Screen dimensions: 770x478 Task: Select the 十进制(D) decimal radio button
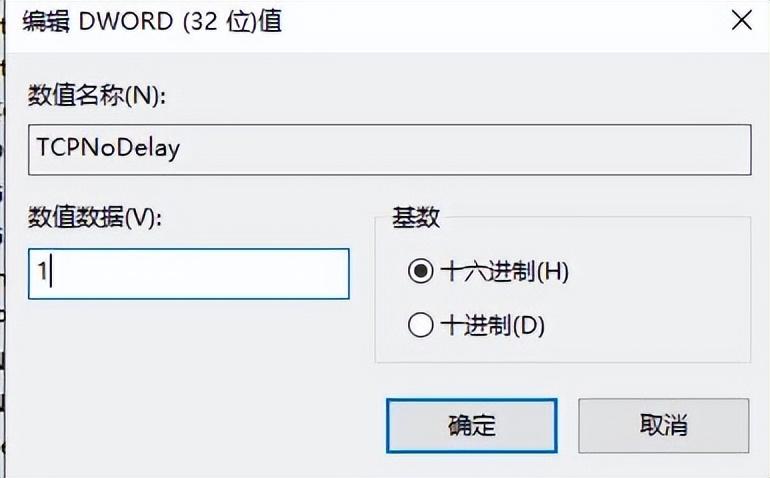421,325
